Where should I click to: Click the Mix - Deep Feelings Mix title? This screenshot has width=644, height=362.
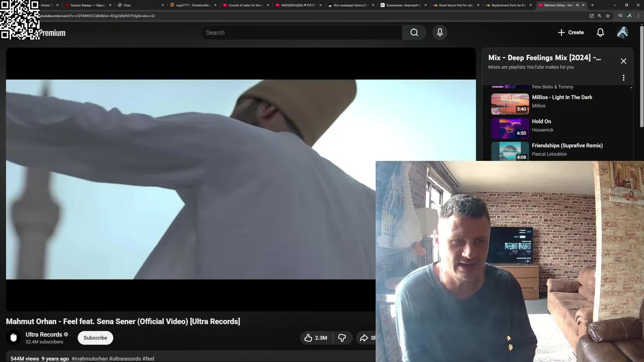(544, 58)
